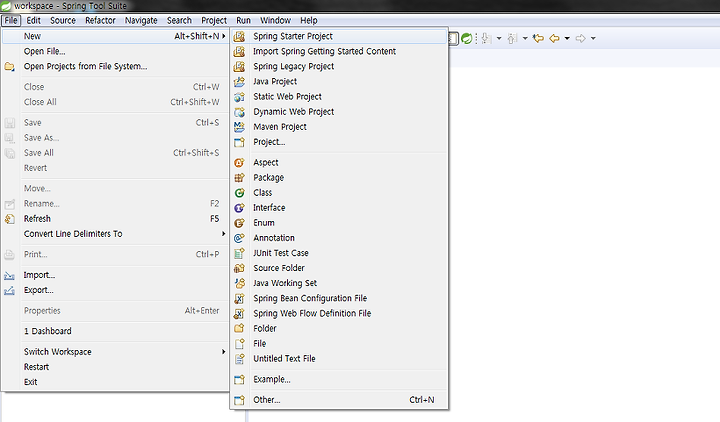Click the Static Web Project icon

[239, 97]
